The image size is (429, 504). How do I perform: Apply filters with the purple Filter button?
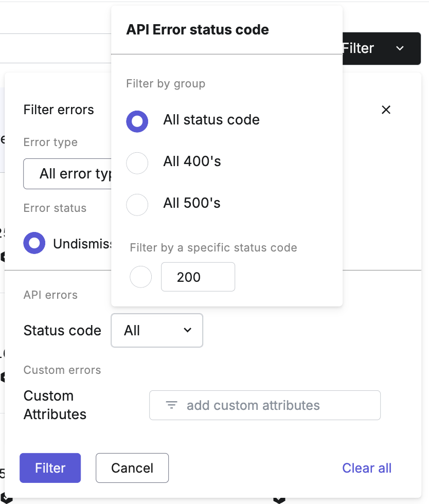(50, 467)
